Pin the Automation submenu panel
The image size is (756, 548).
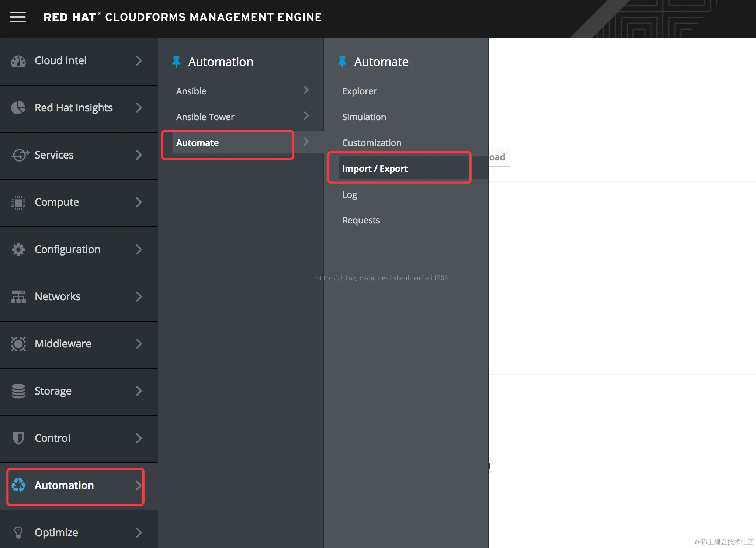(x=176, y=62)
